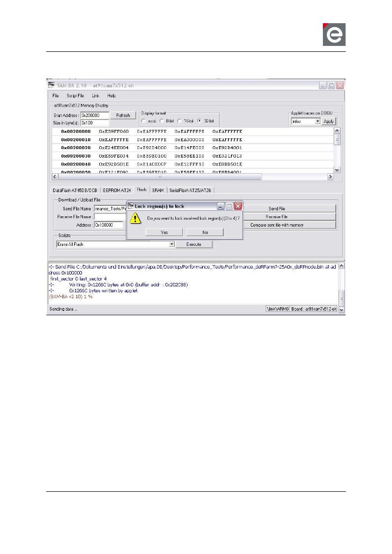
Task: Click the (SAM-BA v2.10) 1 % console prompt
Action: coord(71,297)
